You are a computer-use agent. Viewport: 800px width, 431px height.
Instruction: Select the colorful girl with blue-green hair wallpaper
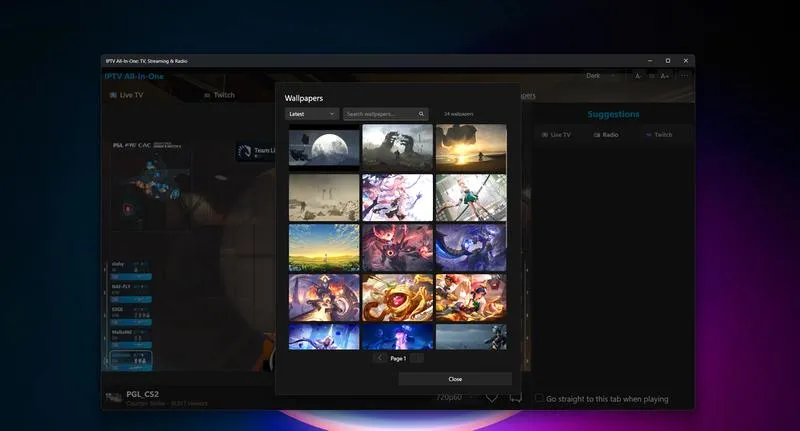(471, 298)
